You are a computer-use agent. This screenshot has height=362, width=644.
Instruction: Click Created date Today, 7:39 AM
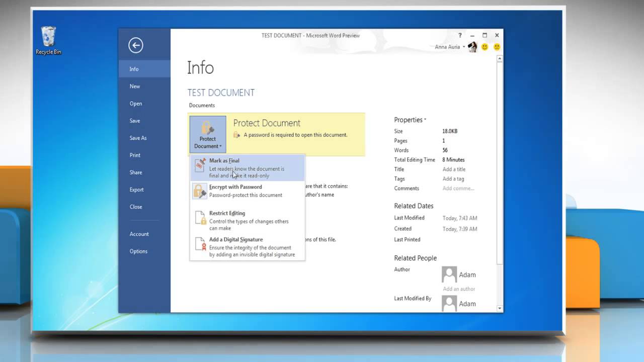(x=460, y=229)
